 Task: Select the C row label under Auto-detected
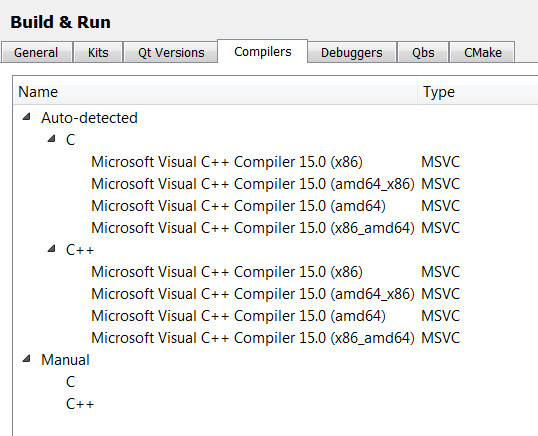(70, 140)
